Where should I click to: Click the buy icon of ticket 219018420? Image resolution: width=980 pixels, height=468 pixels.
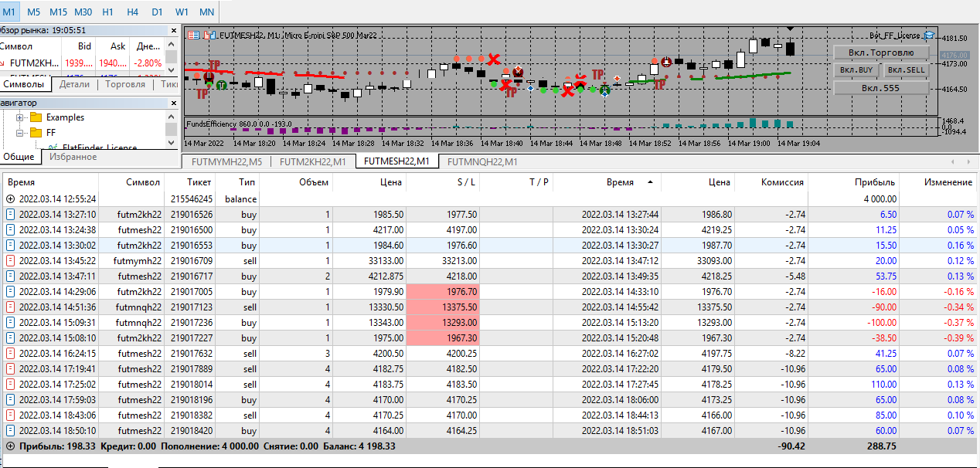10,430
